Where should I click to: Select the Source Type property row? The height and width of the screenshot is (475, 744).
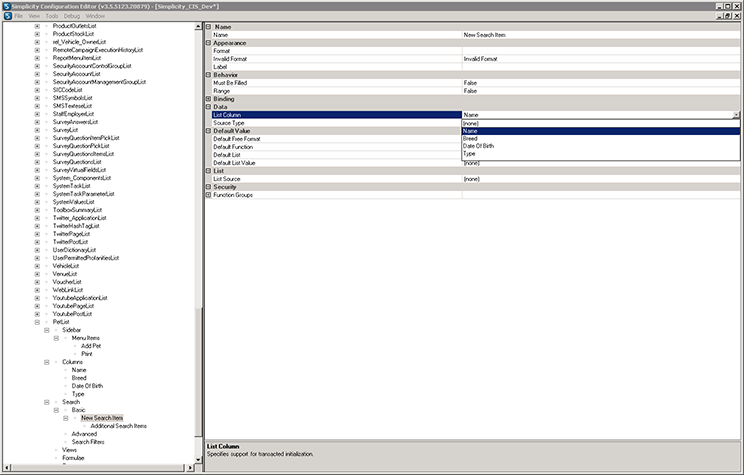click(x=336, y=123)
